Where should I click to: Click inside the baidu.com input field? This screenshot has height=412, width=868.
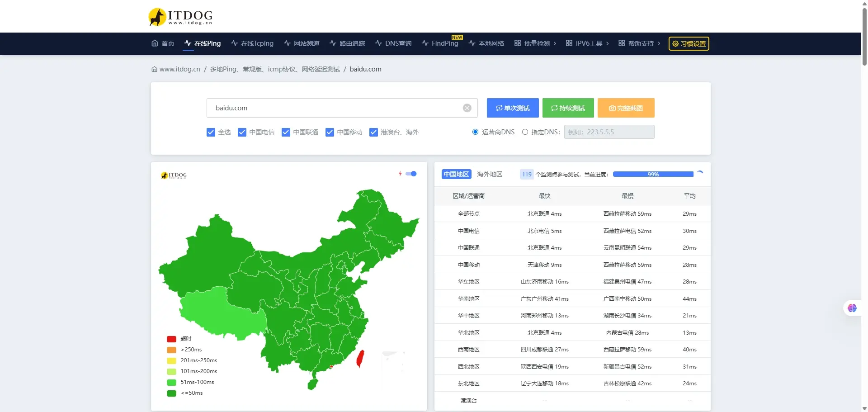tap(335, 108)
